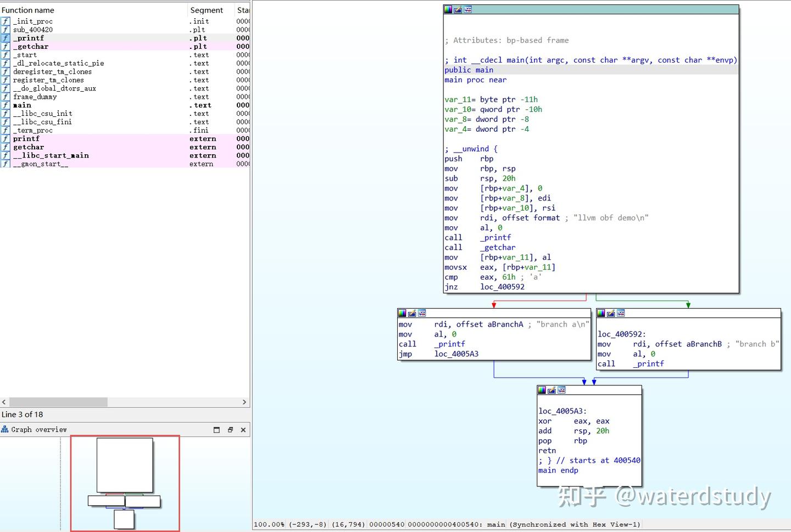
Task: Select __libc_start_main in the function list
Action: click(51, 156)
